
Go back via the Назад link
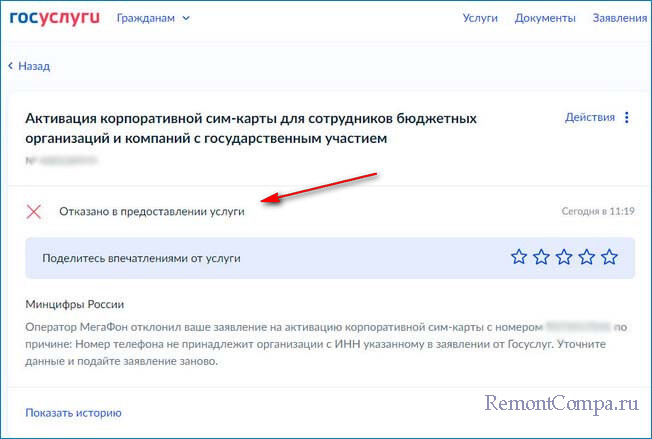click(29, 66)
